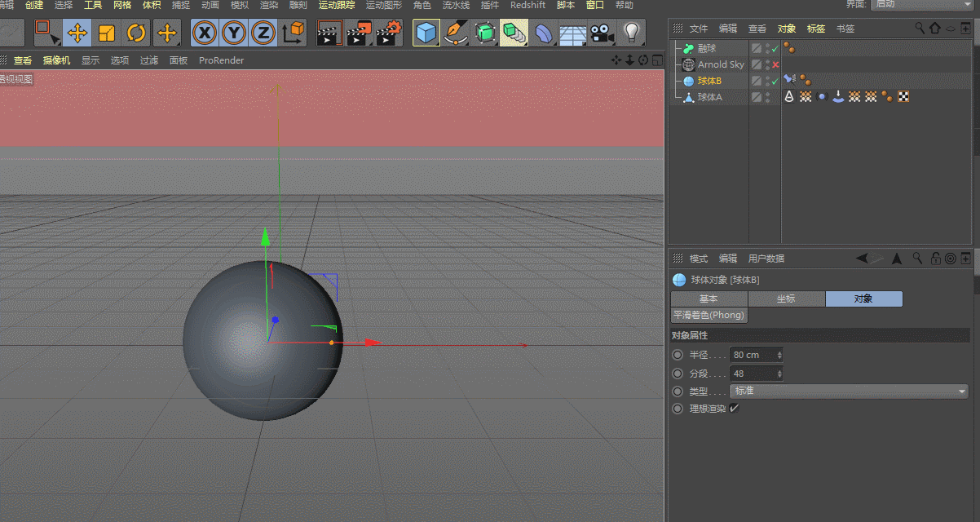980x522 pixels.
Task: Click Render to Picture Viewer icon
Action: coord(359,33)
